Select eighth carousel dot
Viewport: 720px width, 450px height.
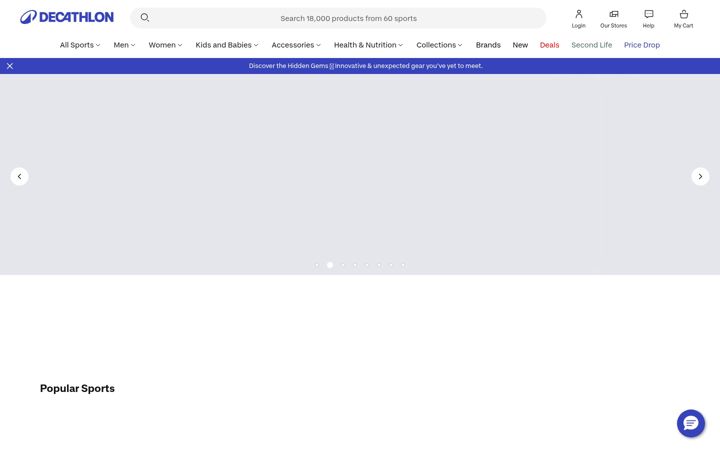coord(403,265)
